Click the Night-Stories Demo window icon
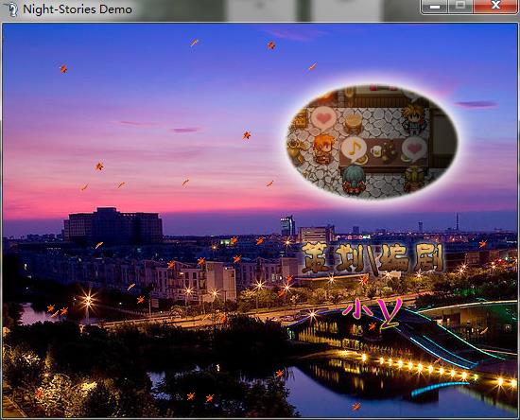Image resolution: width=520 pixels, height=420 pixels. click(x=12, y=9)
